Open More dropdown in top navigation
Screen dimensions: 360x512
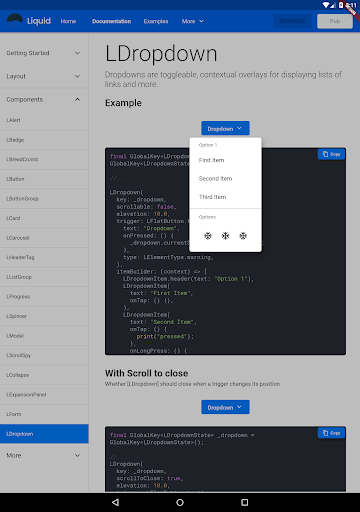[x=192, y=21]
